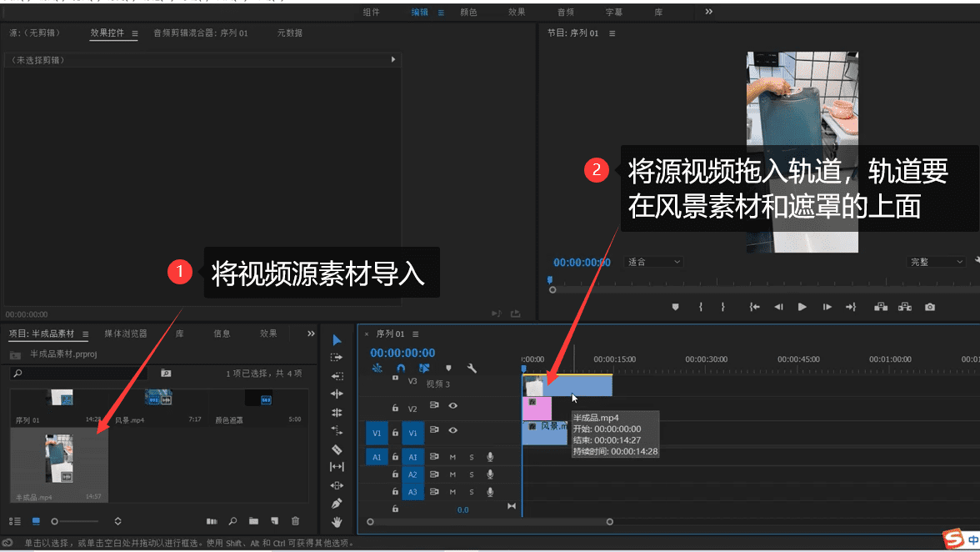Select the Rate Stretch tool
Image resolution: width=980 pixels, height=552 pixels.
pyautogui.click(x=337, y=431)
